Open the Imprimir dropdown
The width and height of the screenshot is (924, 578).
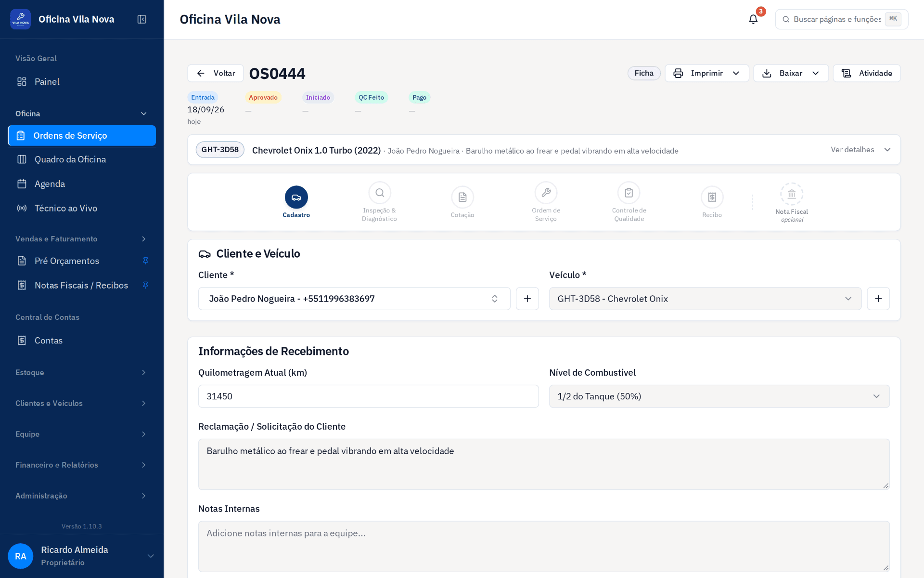707,73
